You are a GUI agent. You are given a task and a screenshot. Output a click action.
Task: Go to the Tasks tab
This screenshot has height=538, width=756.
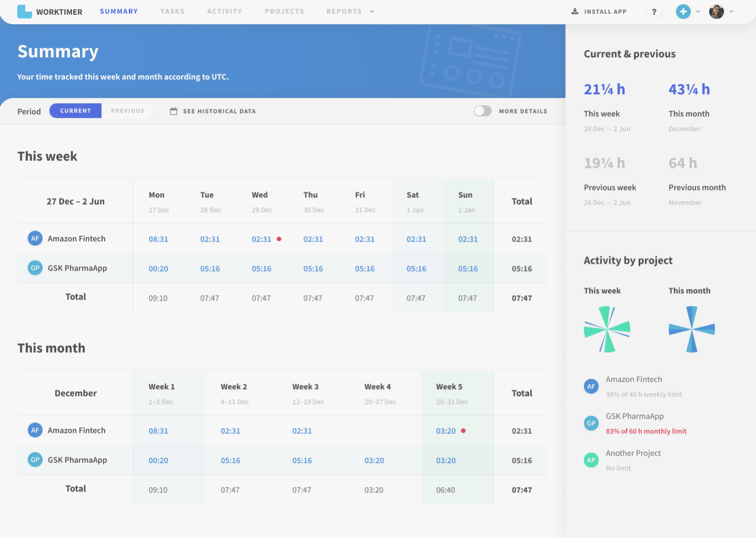[172, 12]
